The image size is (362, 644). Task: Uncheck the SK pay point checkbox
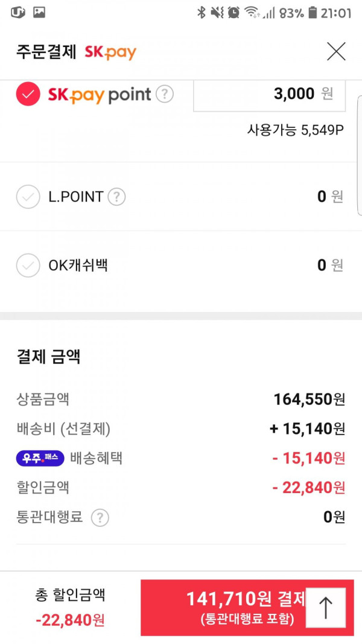pyautogui.click(x=28, y=94)
